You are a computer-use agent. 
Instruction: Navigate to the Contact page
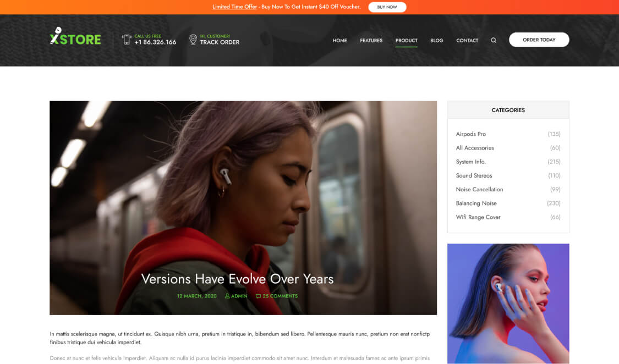tap(467, 40)
